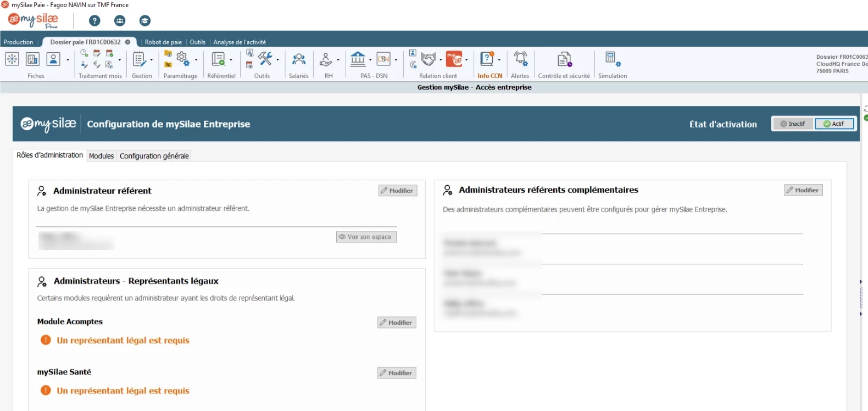Screen dimensions: 868x411
Task: Click the clock icon in Traitement mois
Action: pyautogui.click(x=84, y=53)
